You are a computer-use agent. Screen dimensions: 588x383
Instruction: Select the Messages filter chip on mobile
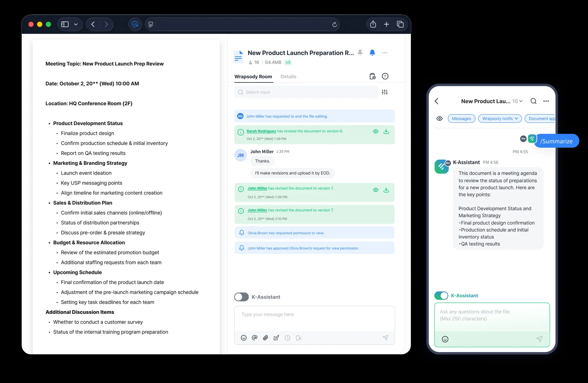pos(462,118)
